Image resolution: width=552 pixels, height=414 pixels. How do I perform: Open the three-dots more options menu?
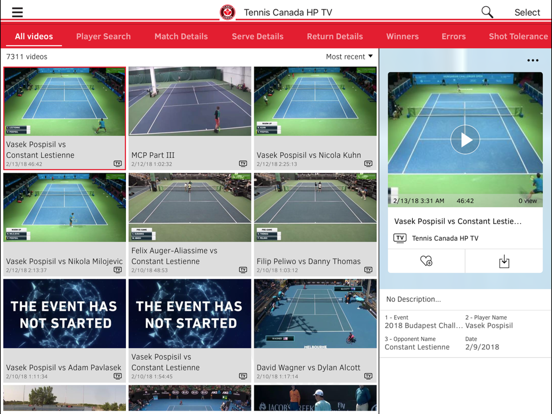pos(533,60)
